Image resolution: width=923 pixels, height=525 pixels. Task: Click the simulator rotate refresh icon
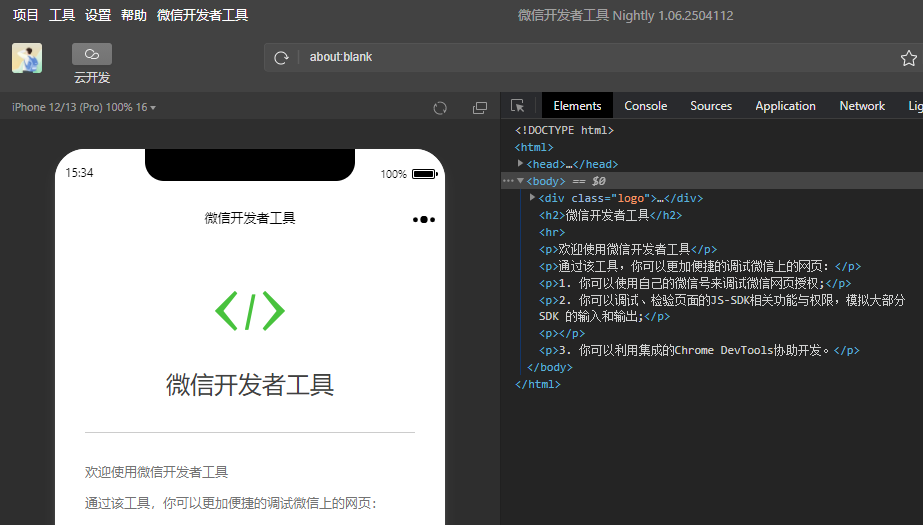point(440,108)
